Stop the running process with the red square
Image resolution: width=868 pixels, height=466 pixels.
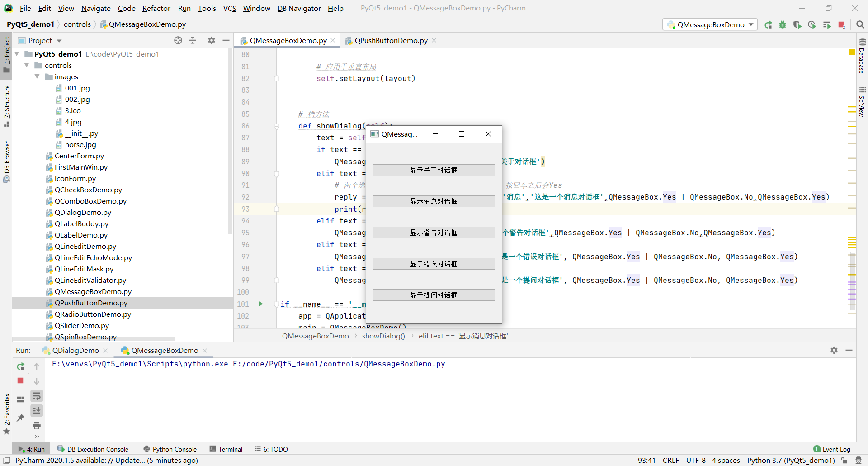pos(841,25)
